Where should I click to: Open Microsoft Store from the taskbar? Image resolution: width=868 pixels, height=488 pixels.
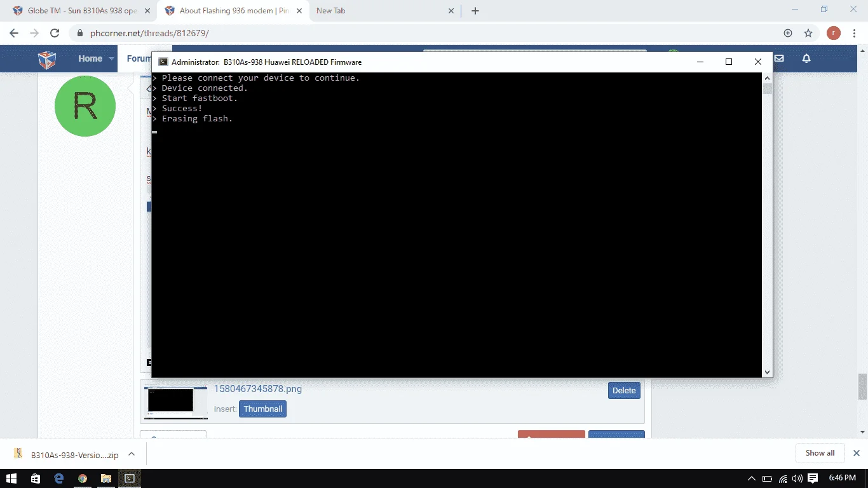click(35, 478)
